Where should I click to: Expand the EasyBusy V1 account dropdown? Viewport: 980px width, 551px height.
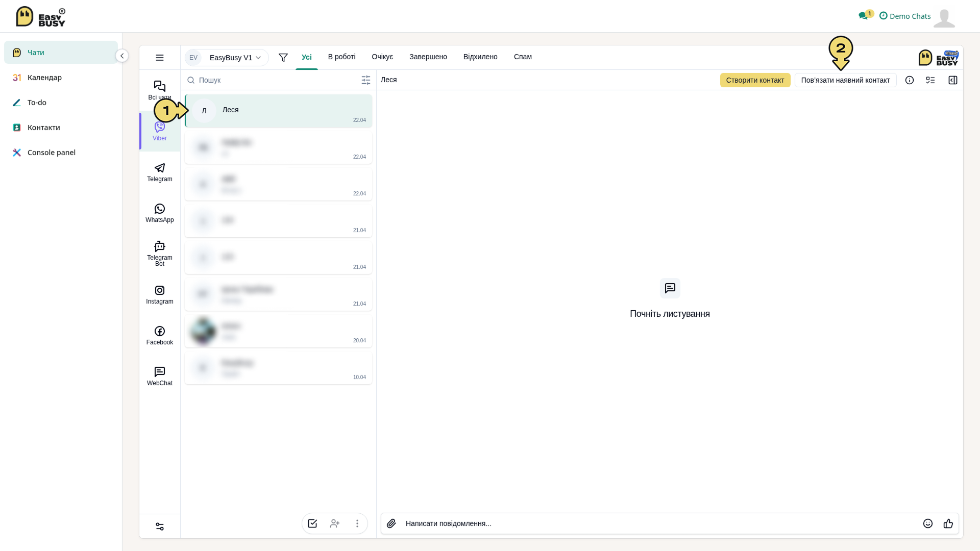pos(227,58)
